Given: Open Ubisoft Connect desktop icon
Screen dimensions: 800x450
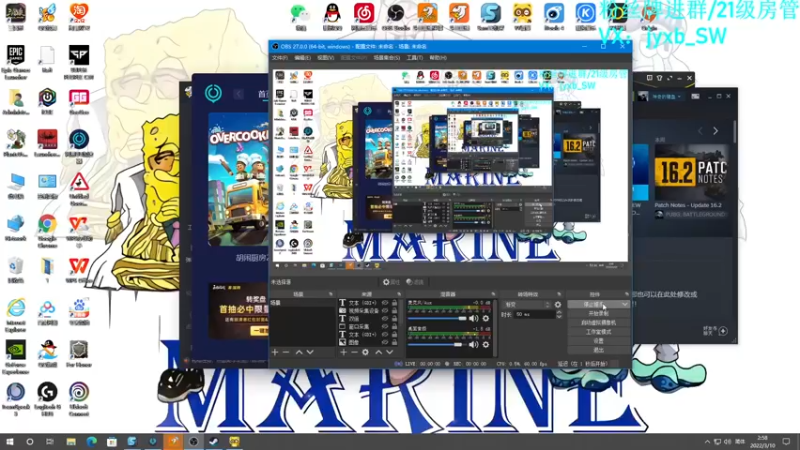Looking at the screenshot, I should click(79, 399).
